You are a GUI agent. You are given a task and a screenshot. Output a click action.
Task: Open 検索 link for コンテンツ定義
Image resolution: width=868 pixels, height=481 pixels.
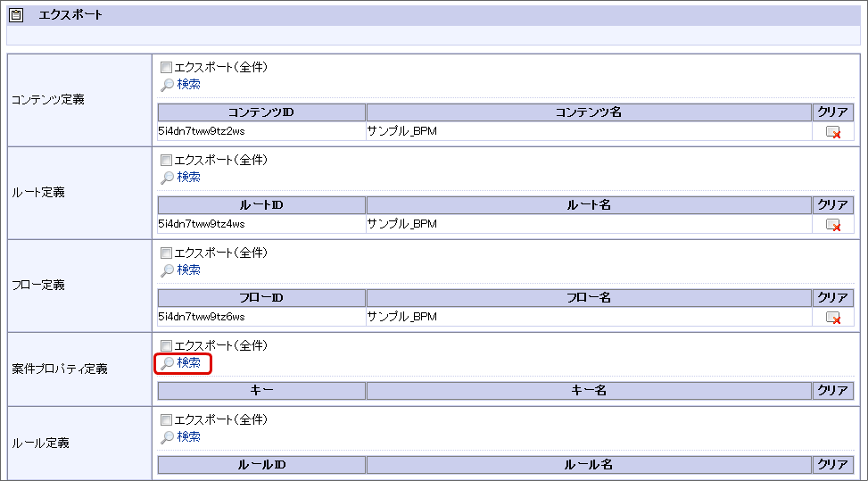[189, 84]
